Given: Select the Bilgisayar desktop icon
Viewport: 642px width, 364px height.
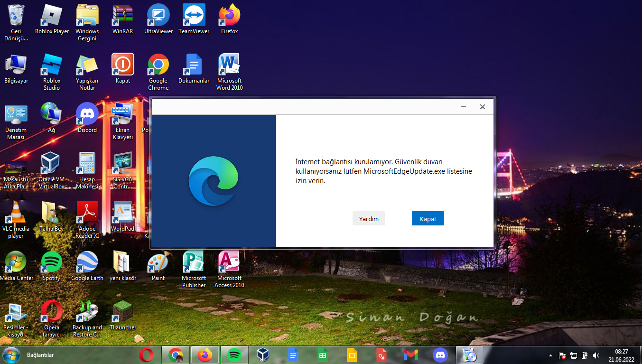Looking at the screenshot, I should click(x=16, y=68).
